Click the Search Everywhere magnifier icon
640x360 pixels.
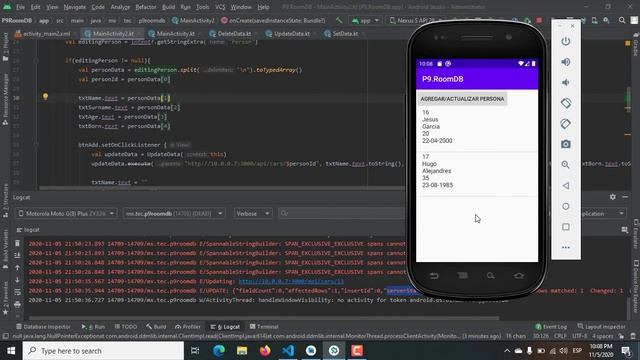[x=622, y=20]
